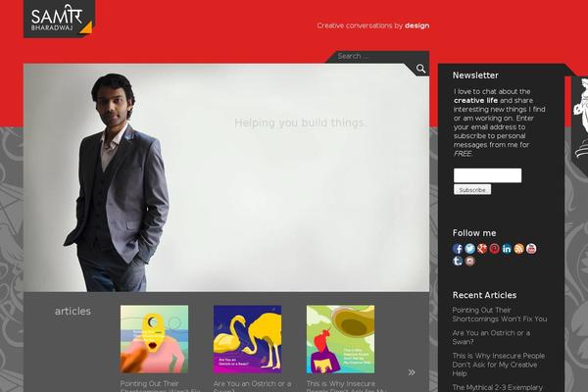Screen dimensions: 588x392
Task: Open the insecure people article thumbnail
Action: coord(340,339)
